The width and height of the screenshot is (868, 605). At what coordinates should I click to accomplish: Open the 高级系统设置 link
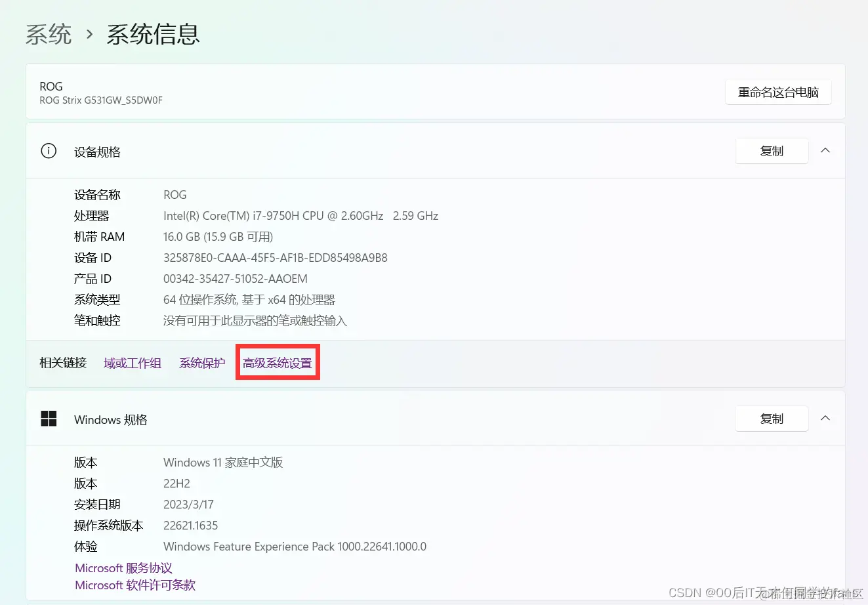coord(278,363)
